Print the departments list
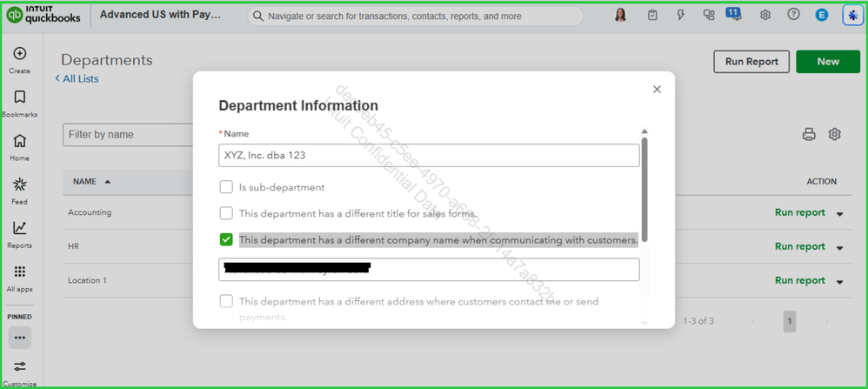This screenshot has height=389, width=868. (809, 134)
